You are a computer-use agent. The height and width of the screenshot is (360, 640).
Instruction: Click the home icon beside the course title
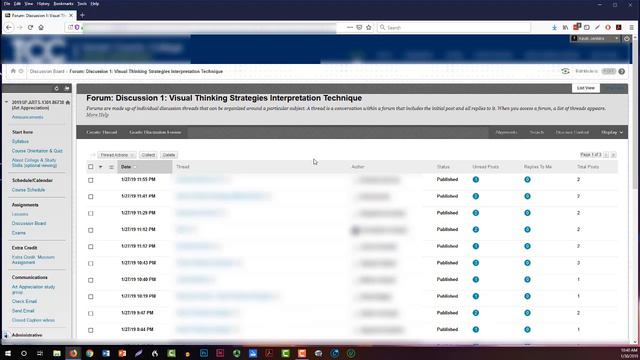68,102
